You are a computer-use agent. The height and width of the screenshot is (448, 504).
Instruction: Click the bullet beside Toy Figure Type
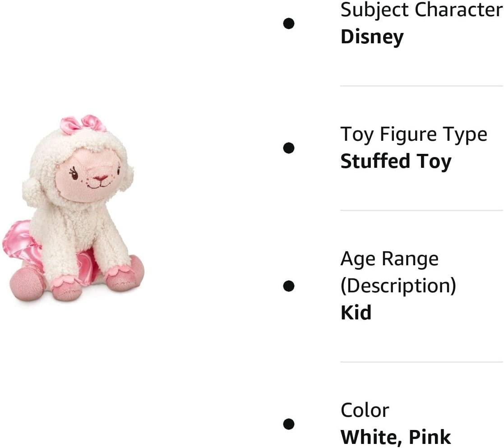click(289, 148)
